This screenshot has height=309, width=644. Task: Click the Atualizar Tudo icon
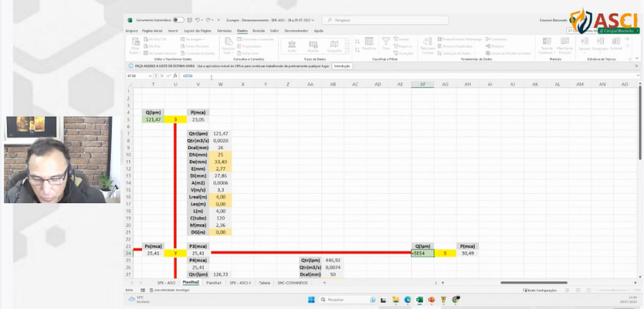click(228, 42)
